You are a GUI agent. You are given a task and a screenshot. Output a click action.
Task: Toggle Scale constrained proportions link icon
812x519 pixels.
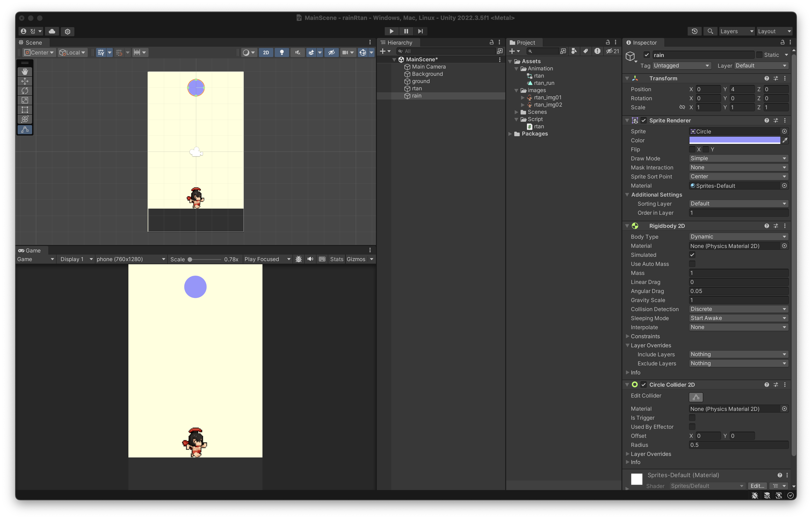tap(682, 107)
